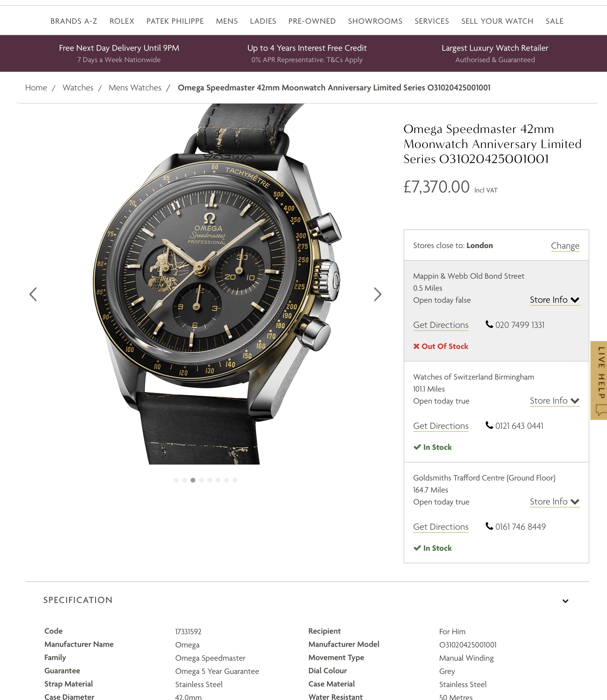The height and width of the screenshot is (700, 607).
Task: Select the first image carousel dot
Action: pos(176,480)
